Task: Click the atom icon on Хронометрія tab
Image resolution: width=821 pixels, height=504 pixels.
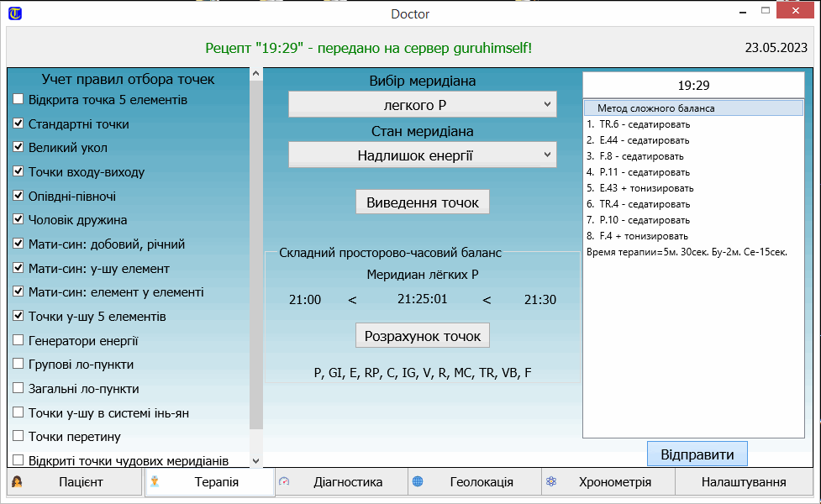Action: [x=551, y=482]
